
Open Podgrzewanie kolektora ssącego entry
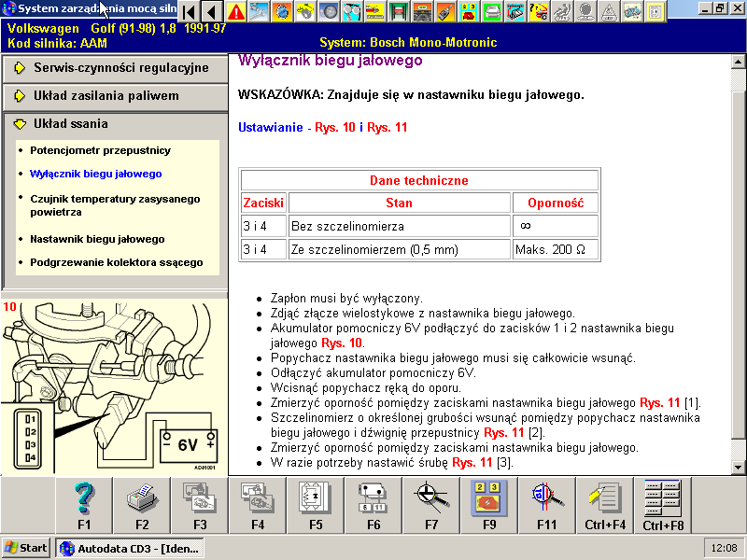(116, 262)
